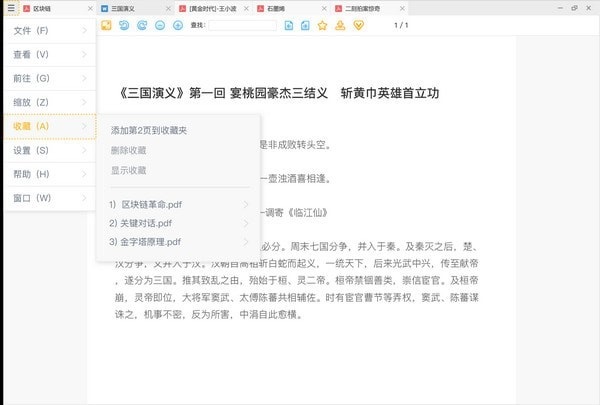Viewport: 600px width, 405px height.
Task: Rotate page clockwise
Action: 142,25
